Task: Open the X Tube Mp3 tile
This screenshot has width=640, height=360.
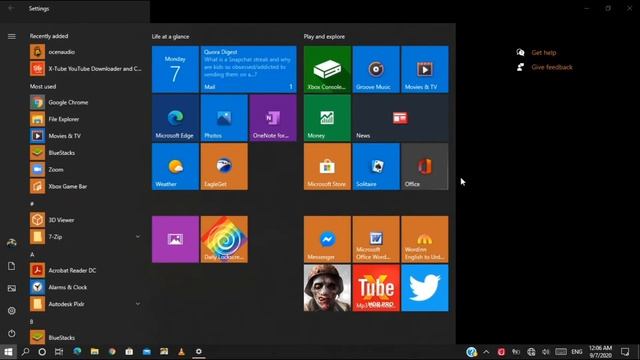Action: tap(376, 288)
